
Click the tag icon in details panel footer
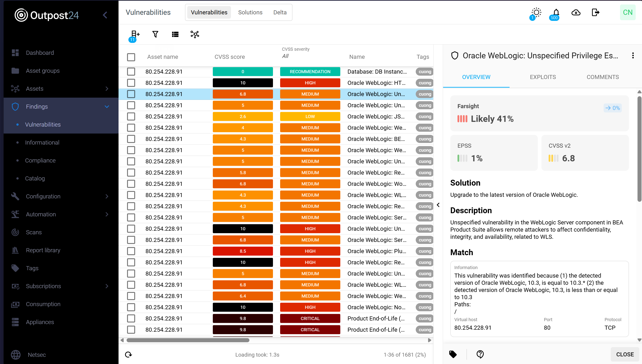[453, 354]
